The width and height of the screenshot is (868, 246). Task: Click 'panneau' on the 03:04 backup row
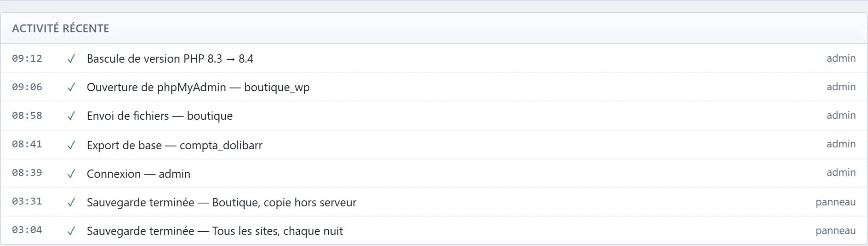coord(835,230)
